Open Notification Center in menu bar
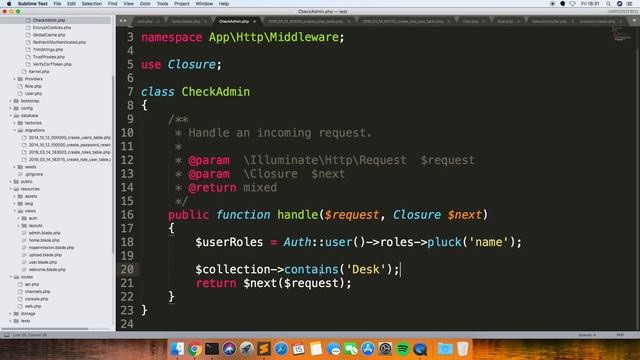The image size is (640, 360). 630,4
